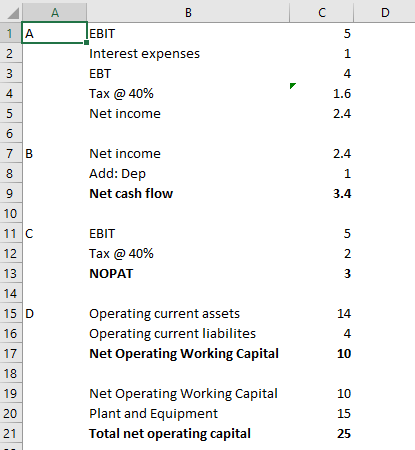Image resolution: width=415 pixels, height=450 pixels.
Task: Click the green error indicator triangle in C4
Action: point(292,85)
